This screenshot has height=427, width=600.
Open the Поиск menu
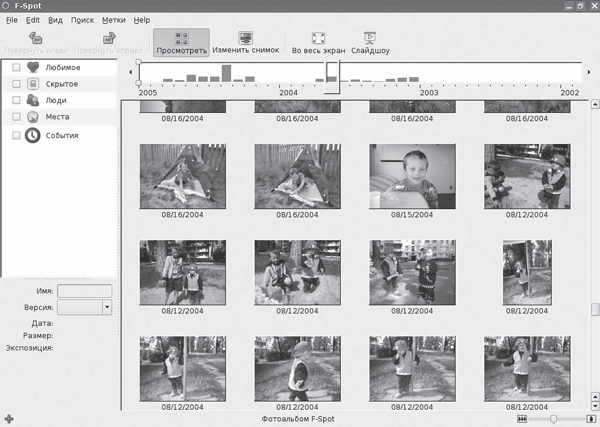82,20
